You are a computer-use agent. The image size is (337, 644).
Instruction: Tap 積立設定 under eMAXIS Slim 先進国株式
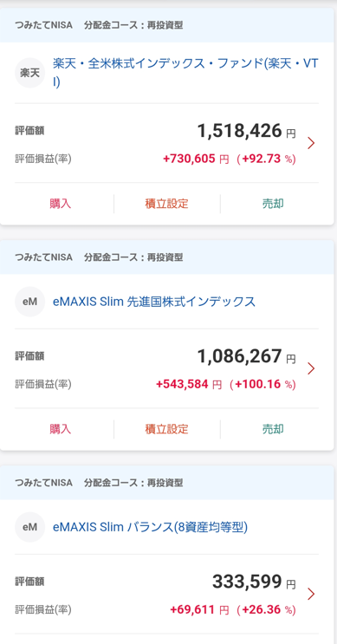point(166,429)
